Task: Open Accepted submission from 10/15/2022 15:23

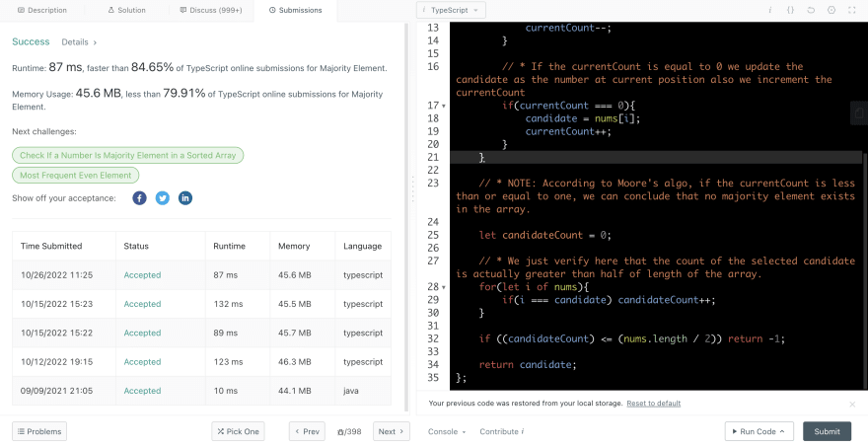Action: (142, 304)
